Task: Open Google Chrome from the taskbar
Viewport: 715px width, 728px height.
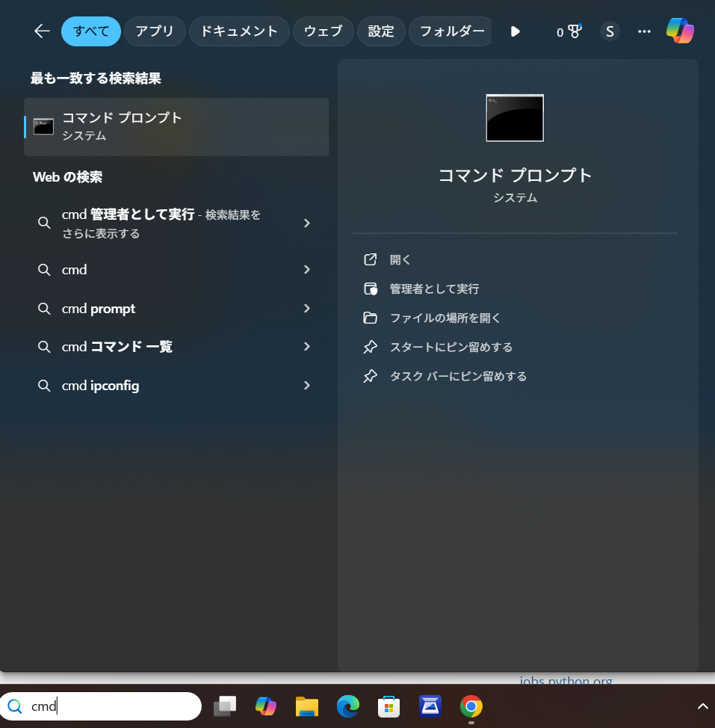Action: click(471, 706)
